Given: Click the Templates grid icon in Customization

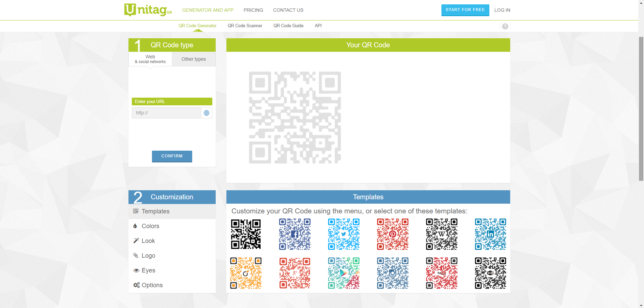Looking at the screenshot, I should tap(136, 211).
